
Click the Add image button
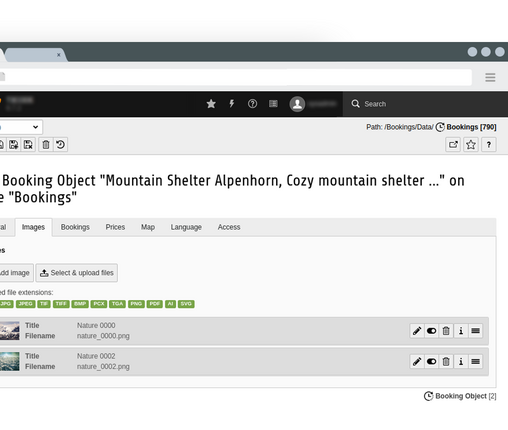pyautogui.click(x=16, y=273)
